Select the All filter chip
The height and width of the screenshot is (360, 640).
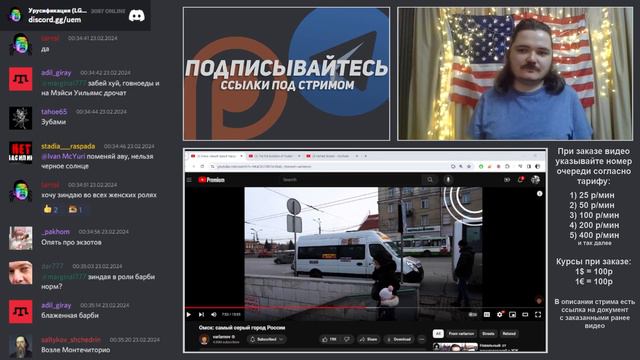click(438, 333)
